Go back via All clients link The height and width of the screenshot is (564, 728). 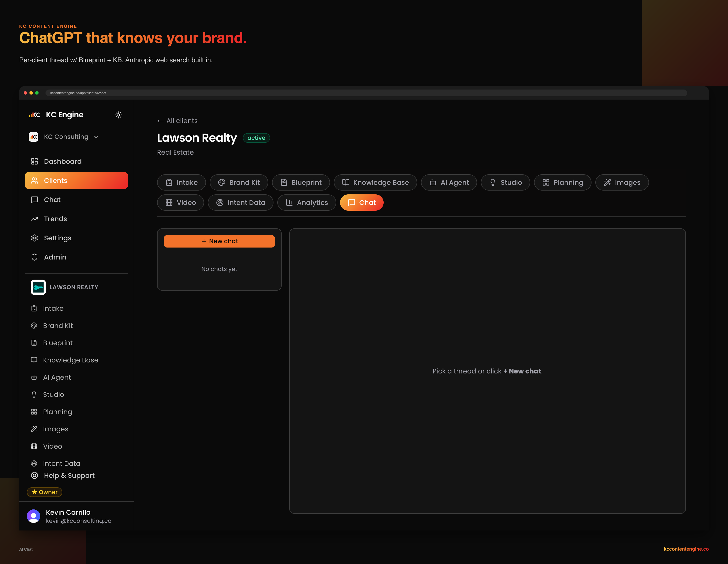(x=177, y=121)
